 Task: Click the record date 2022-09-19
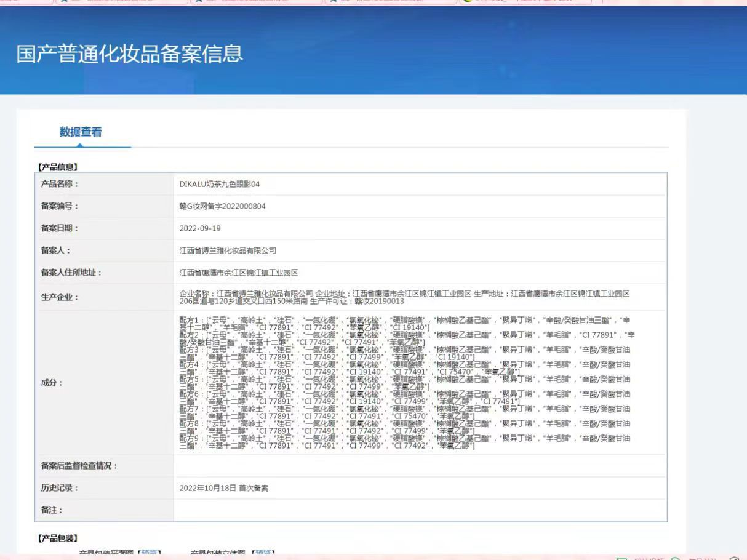[200, 228]
